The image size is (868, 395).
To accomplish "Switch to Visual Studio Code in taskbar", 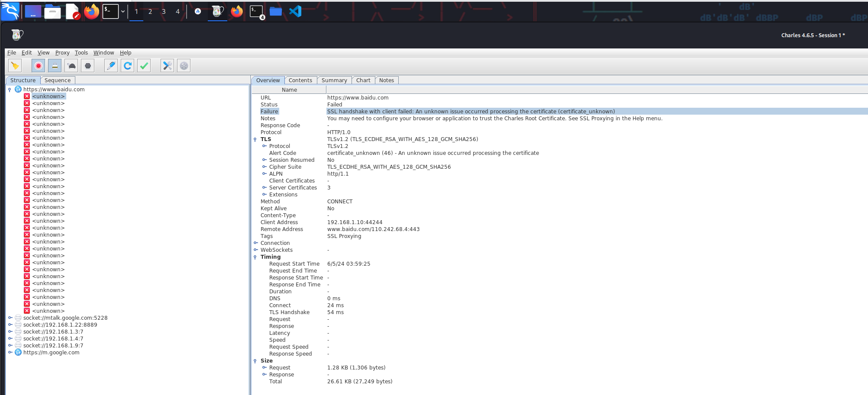I will (x=295, y=11).
